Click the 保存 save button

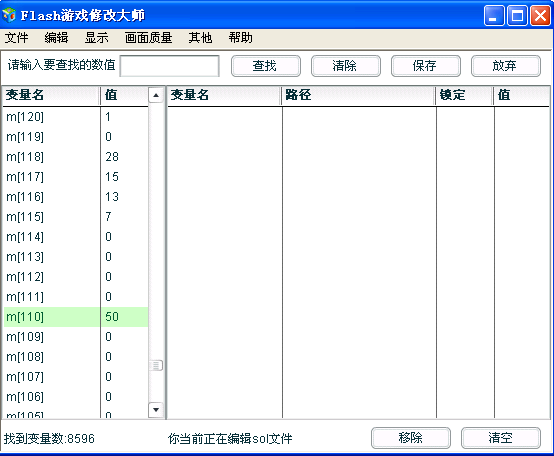click(x=426, y=66)
